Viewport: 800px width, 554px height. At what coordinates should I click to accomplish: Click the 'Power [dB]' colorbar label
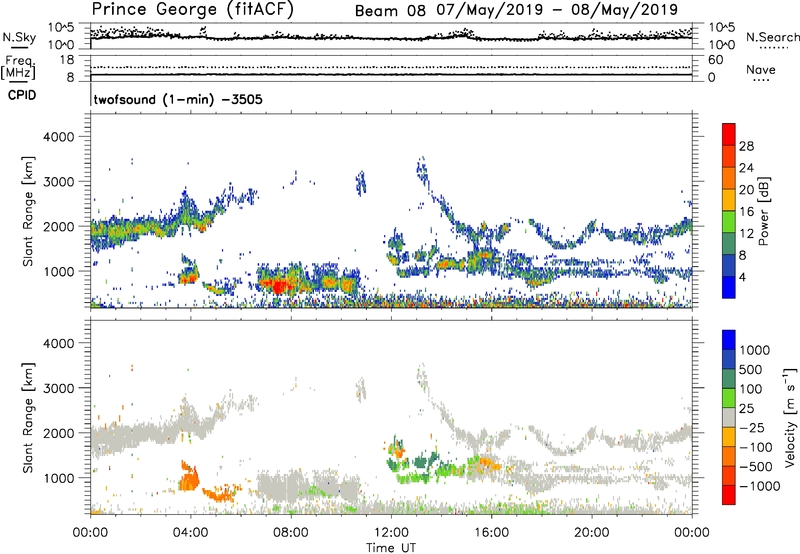click(764, 211)
